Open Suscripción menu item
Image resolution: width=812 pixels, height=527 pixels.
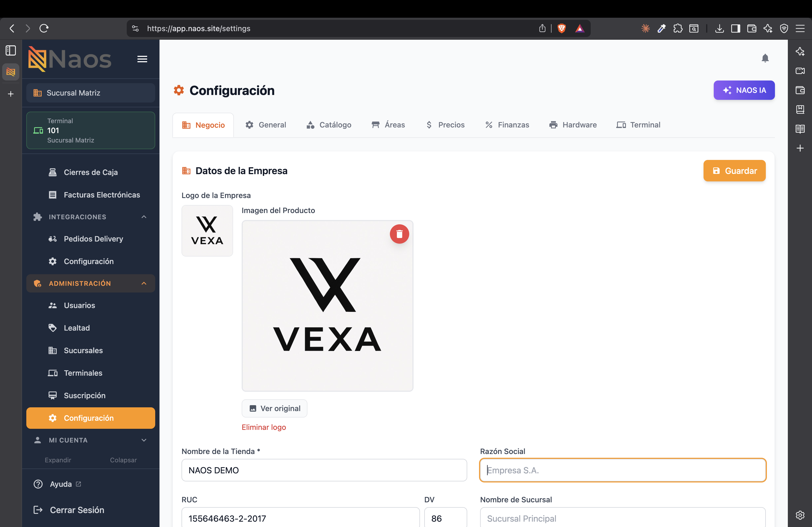90,395
